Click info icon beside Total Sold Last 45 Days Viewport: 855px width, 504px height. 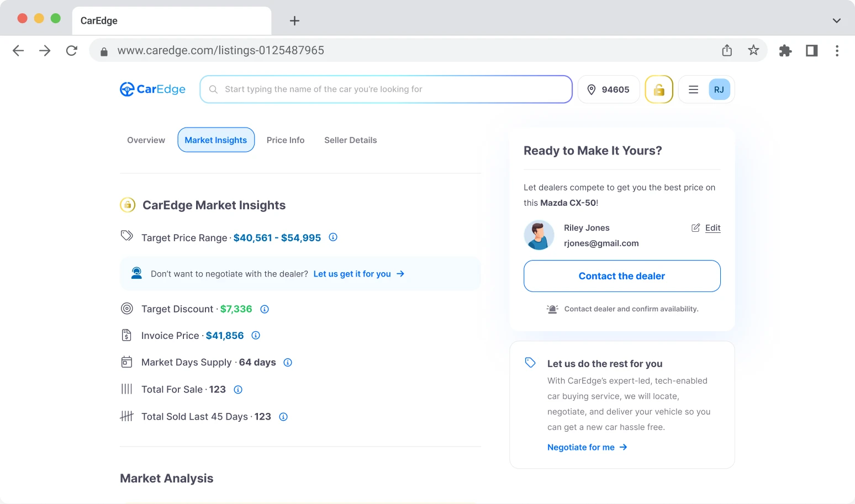(283, 417)
